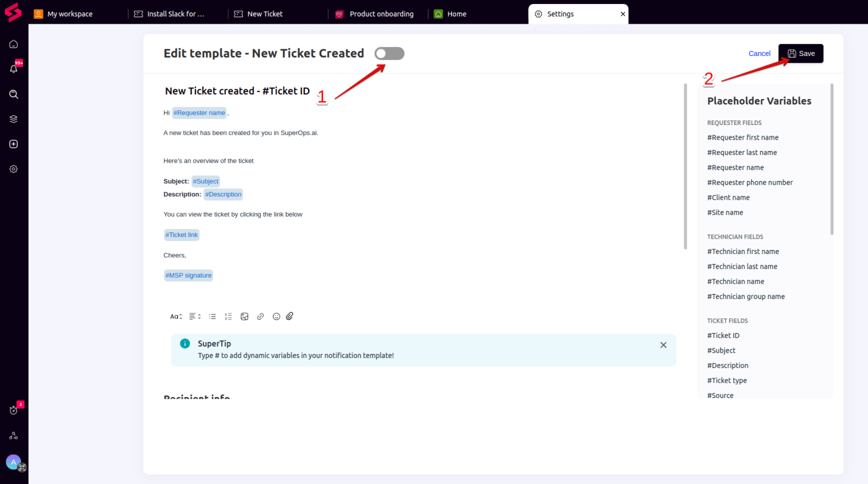Open the Aa text style dropdown
The width and height of the screenshot is (868, 484).
[x=175, y=316]
